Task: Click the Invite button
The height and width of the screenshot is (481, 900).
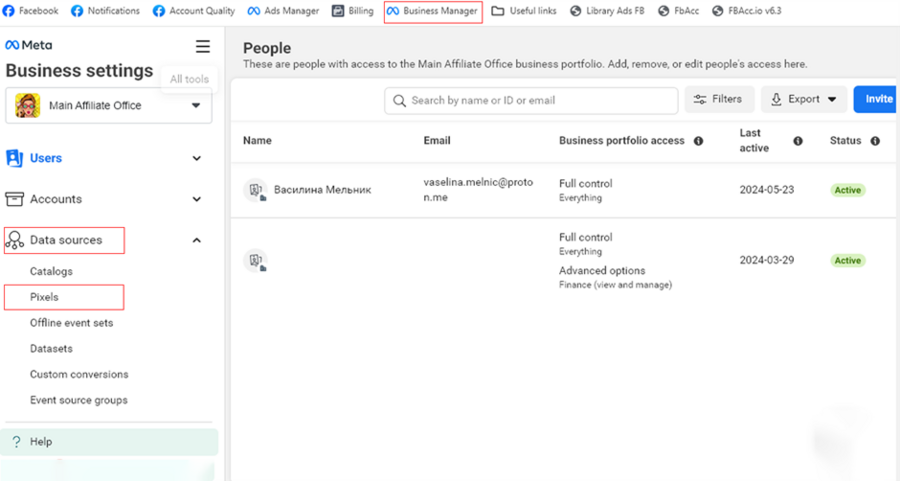Action: (x=875, y=99)
